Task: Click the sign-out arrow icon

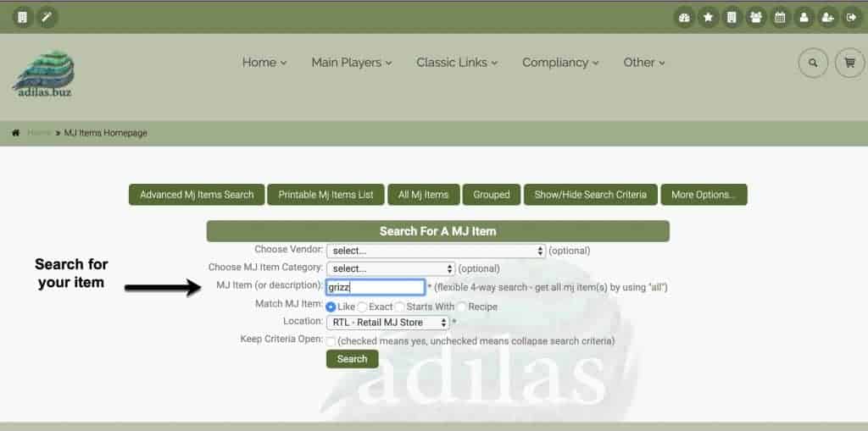Action: pyautogui.click(x=851, y=18)
